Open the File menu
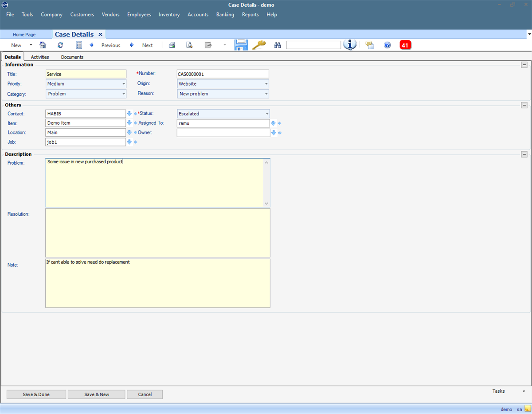Image resolution: width=532 pixels, height=414 pixels. [10, 15]
